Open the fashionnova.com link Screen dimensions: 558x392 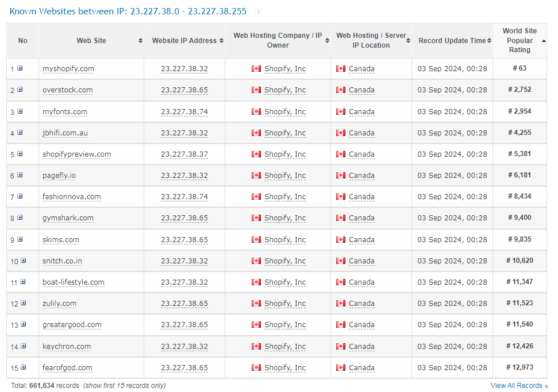point(71,196)
